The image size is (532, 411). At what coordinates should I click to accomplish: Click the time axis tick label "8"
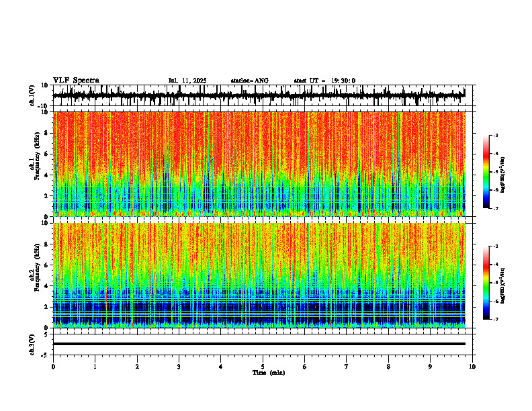pyautogui.click(x=388, y=367)
